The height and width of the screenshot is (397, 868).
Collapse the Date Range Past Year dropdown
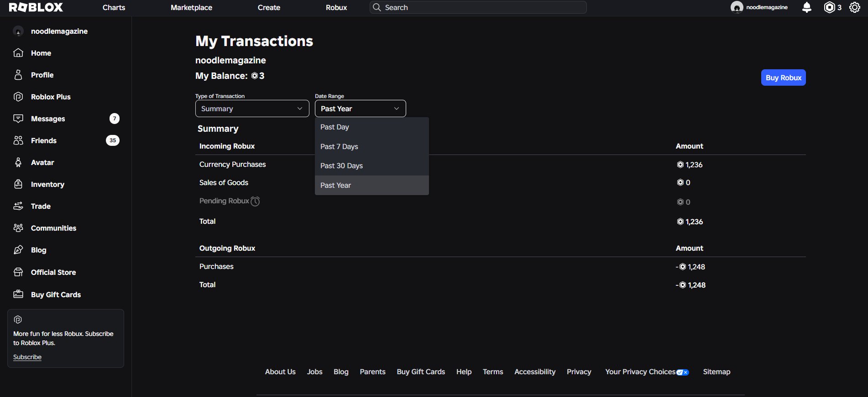click(361, 108)
